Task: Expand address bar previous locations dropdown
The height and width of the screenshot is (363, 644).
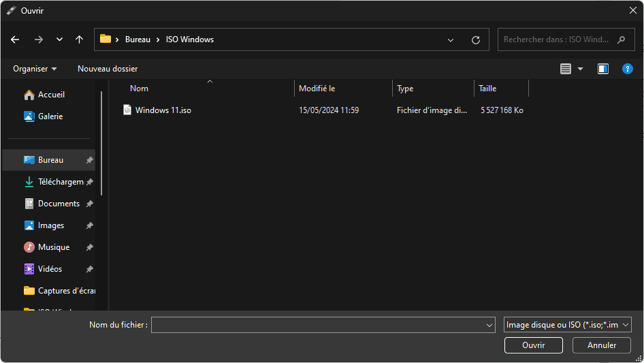Action: (451, 40)
